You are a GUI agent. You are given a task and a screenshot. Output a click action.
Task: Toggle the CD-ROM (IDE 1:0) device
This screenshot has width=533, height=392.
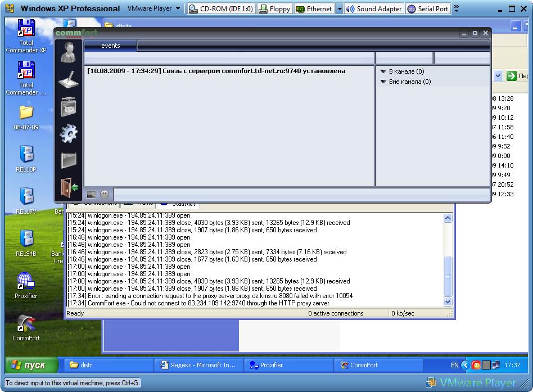coord(221,8)
